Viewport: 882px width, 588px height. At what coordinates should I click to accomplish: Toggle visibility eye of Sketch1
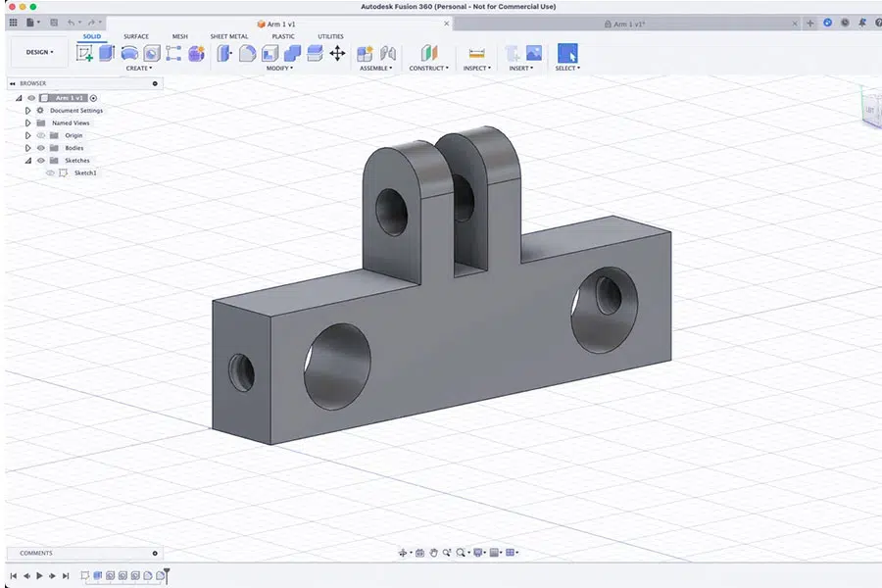click(50, 172)
